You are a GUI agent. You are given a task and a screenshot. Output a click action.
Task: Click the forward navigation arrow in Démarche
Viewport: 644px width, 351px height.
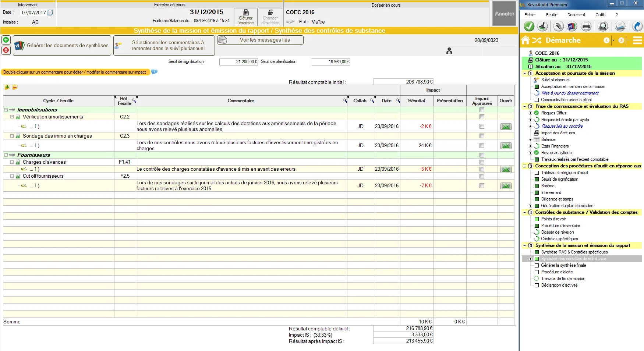pos(622,40)
